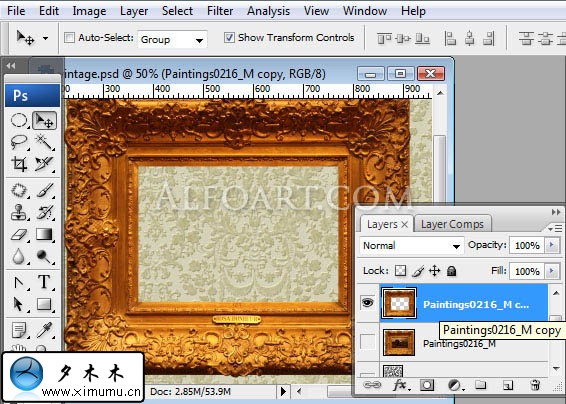Open the Edit menu
Image resolution: width=566 pixels, height=404 pixels.
[x=49, y=11]
